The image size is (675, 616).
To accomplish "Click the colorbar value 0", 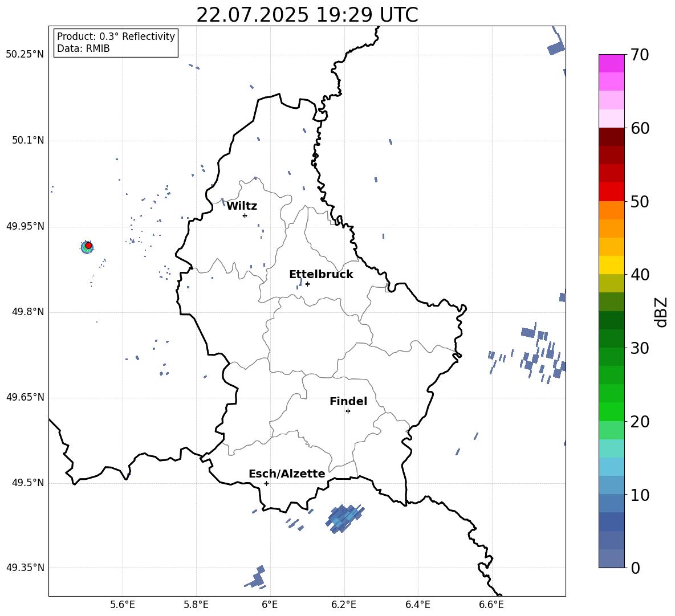I will click(635, 568).
